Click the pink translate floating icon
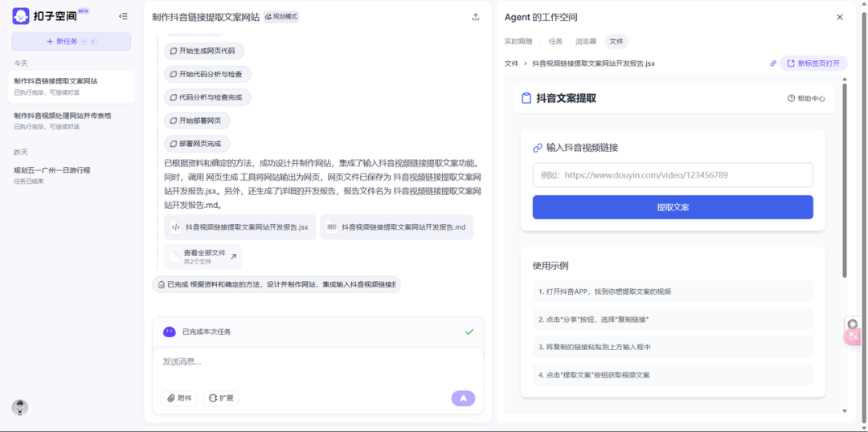Image resolution: width=868 pixels, height=432 pixels. [x=854, y=336]
